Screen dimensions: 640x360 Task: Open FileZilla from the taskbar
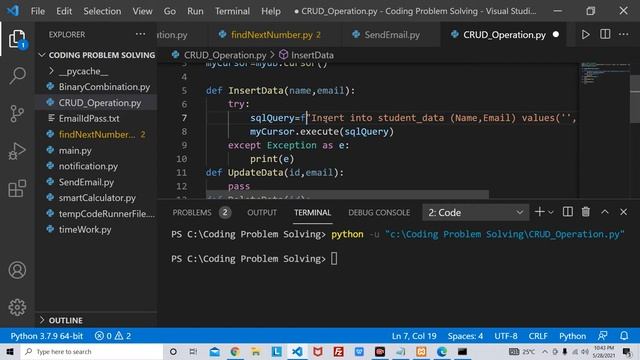tap(338, 352)
